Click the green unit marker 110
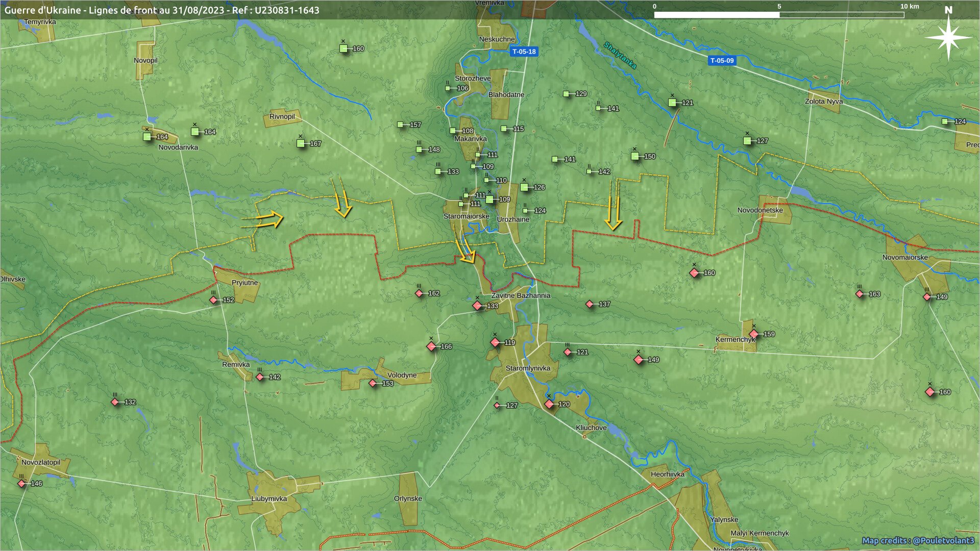The height and width of the screenshot is (551, 980). point(486,180)
